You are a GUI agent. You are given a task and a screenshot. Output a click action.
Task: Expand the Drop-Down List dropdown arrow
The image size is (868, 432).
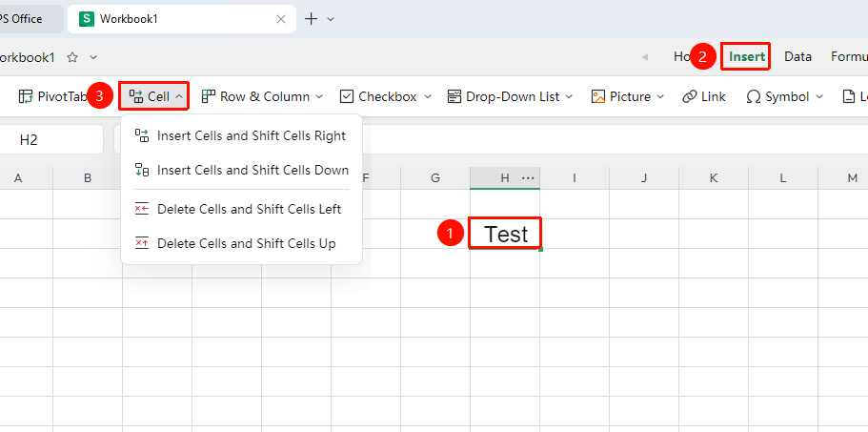tap(570, 96)
